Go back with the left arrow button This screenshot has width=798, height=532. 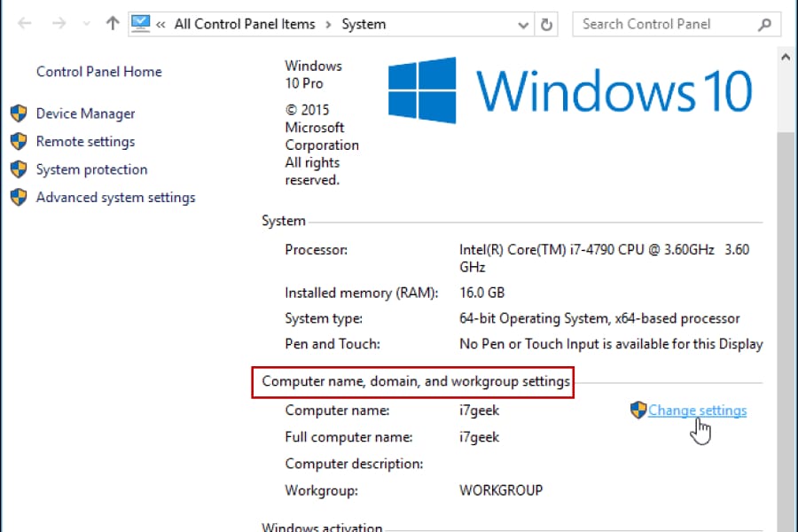[25, 23]
